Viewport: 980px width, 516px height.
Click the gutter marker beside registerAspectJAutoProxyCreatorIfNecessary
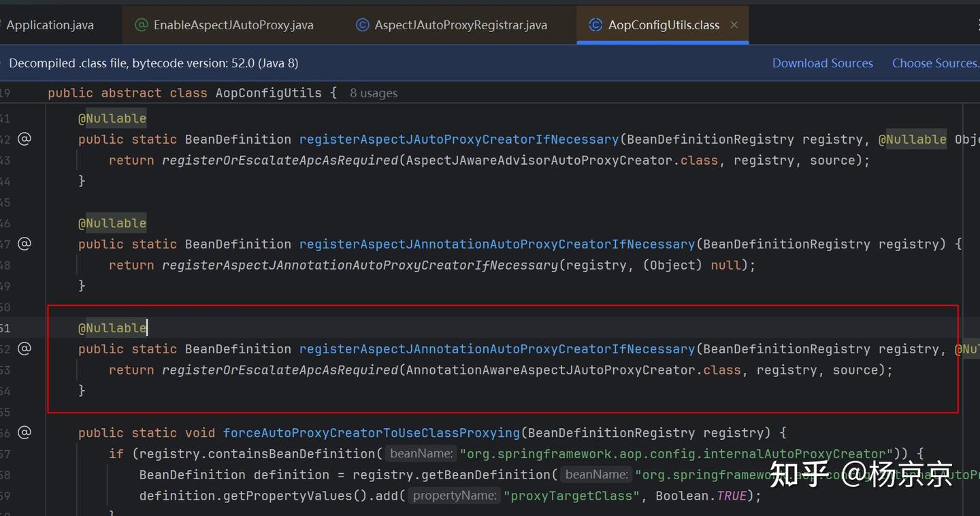(24, 139)
